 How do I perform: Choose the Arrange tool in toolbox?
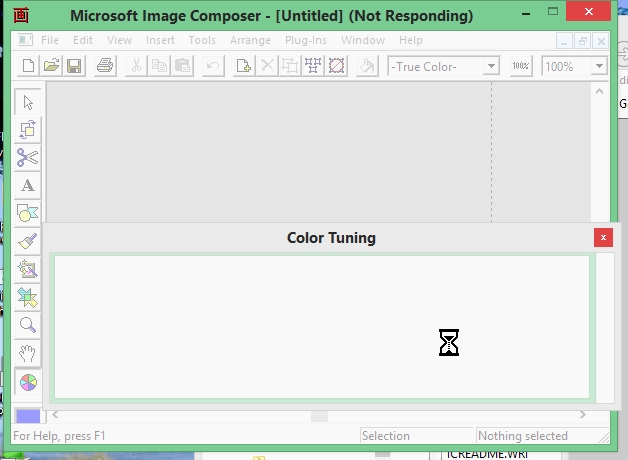[x=28, y=130]
